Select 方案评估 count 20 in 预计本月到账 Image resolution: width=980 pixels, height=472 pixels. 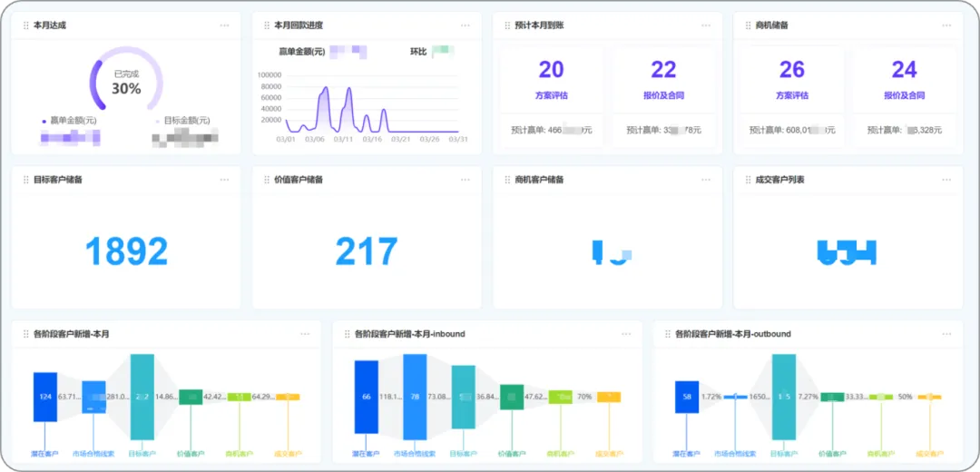pyautogui.click(x=551, y=70)
